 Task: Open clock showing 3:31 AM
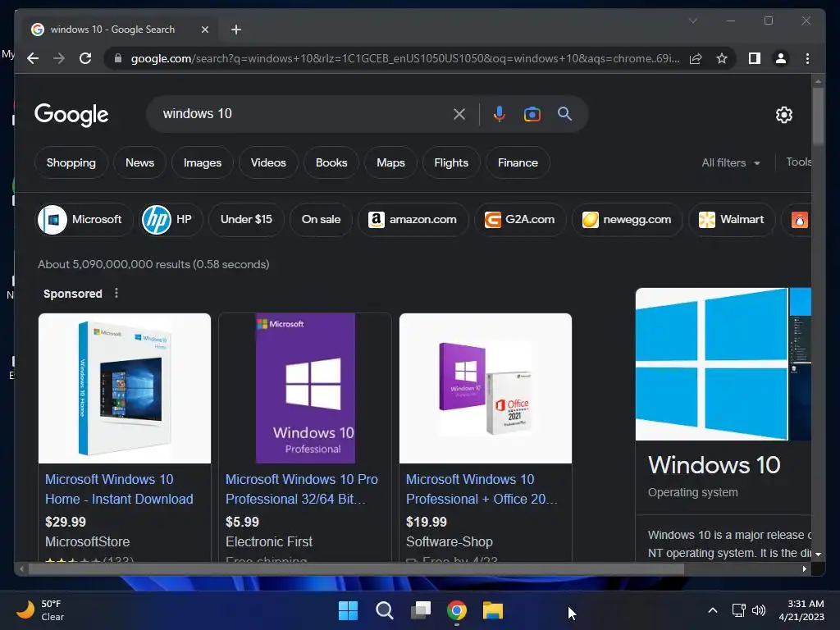tap(801, 610)
